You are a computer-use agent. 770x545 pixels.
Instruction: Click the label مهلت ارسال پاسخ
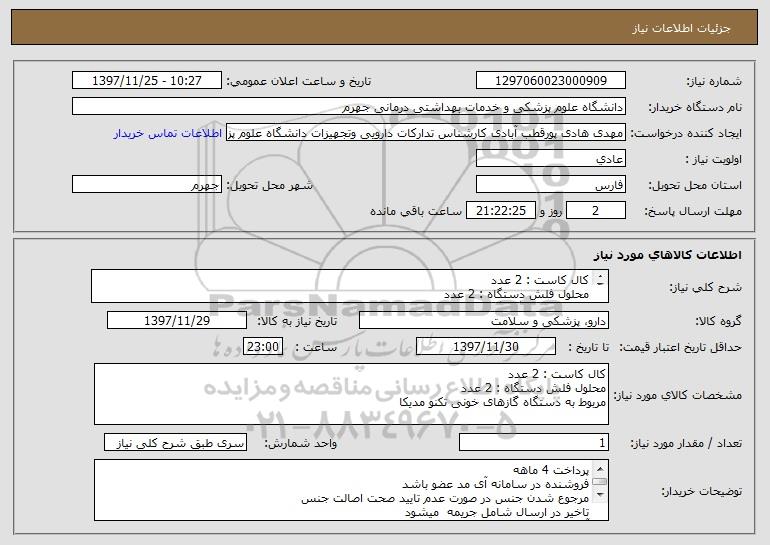pyautogui.click(x=693, y=212)
